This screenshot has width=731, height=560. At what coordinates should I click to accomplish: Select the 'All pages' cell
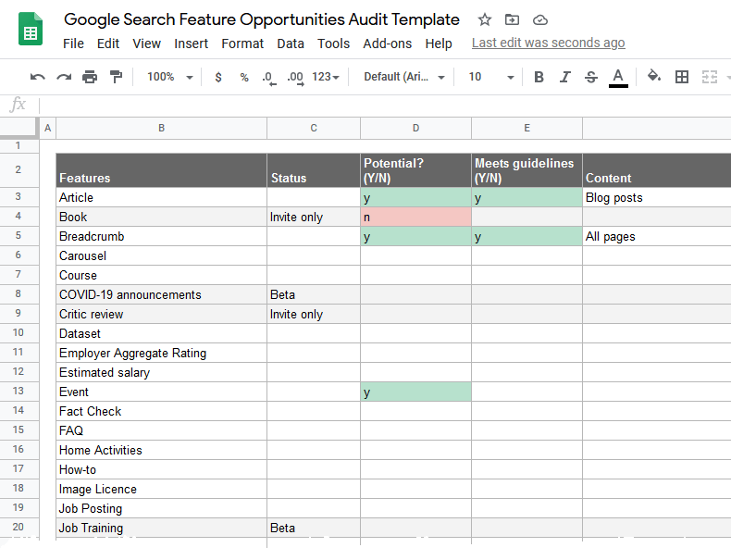pyautogui.click(x=656, y=236)
